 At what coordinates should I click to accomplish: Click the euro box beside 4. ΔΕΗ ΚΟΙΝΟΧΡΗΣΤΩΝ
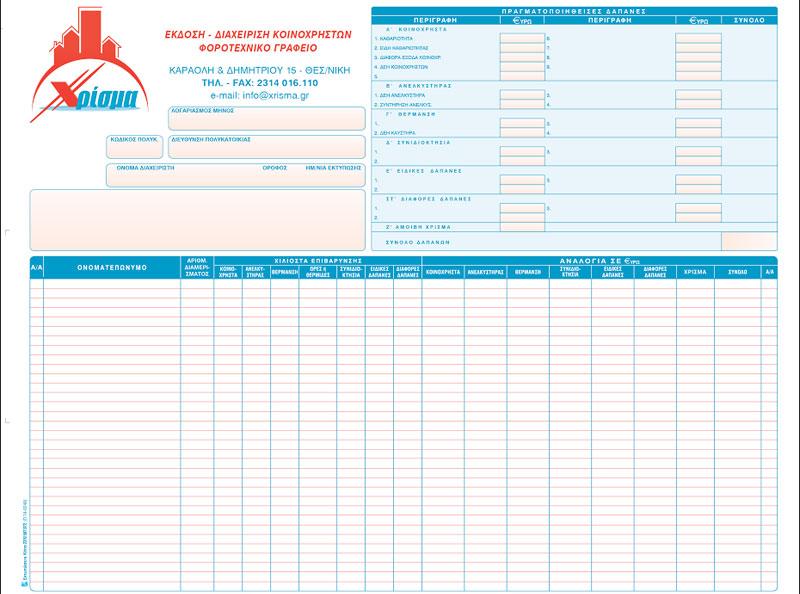(x=522, y=67)
